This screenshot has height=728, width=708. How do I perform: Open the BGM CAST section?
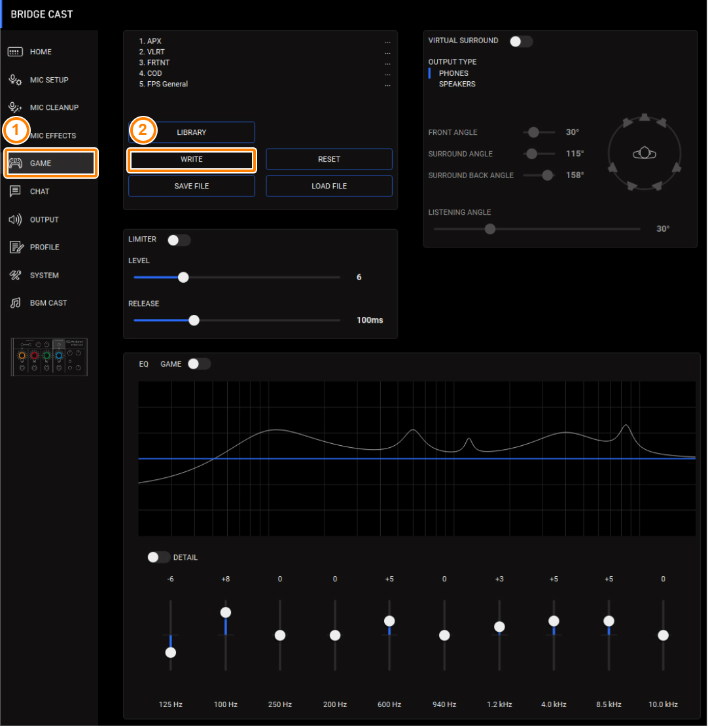[49, 303]
